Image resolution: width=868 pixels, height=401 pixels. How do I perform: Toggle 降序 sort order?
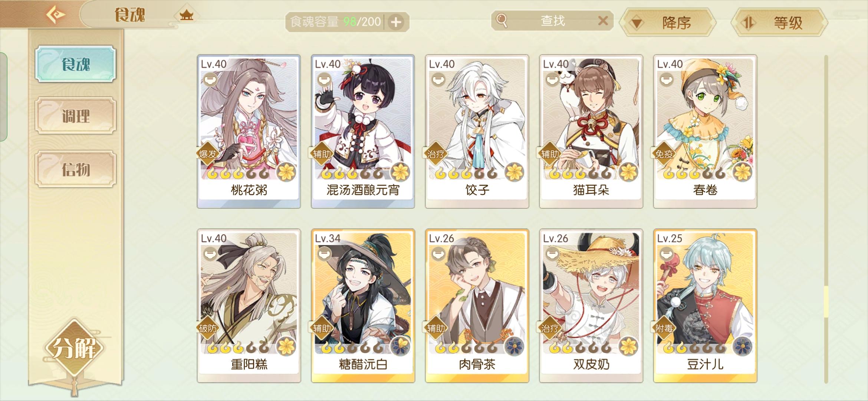(x=668, y=23)
